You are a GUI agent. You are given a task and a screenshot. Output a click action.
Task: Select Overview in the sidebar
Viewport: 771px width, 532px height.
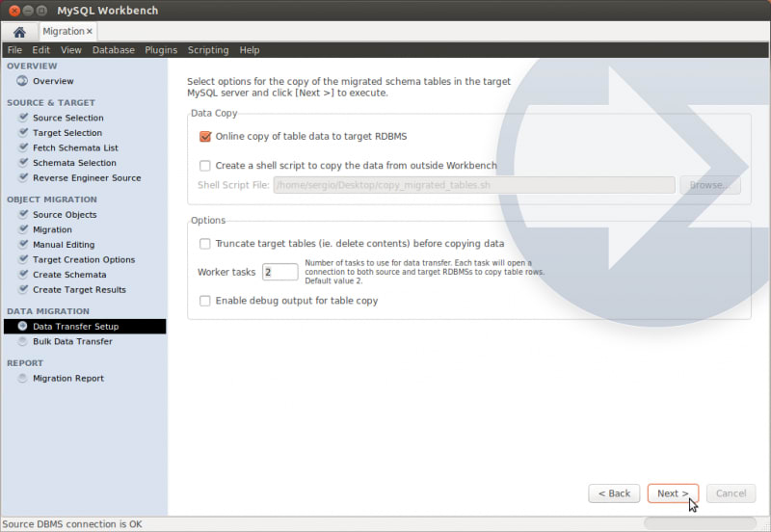[x=53, y=81]
